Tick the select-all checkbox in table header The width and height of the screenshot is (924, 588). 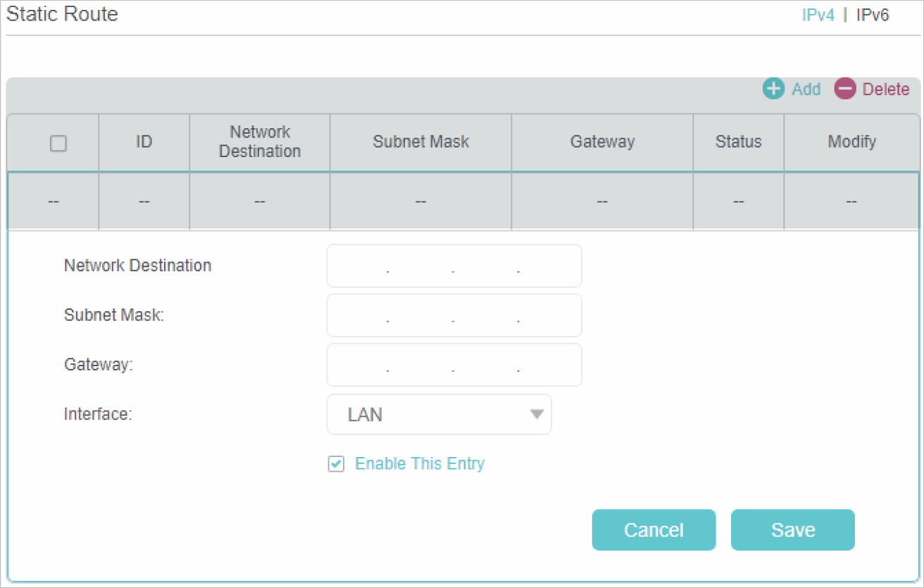[58, 143]
